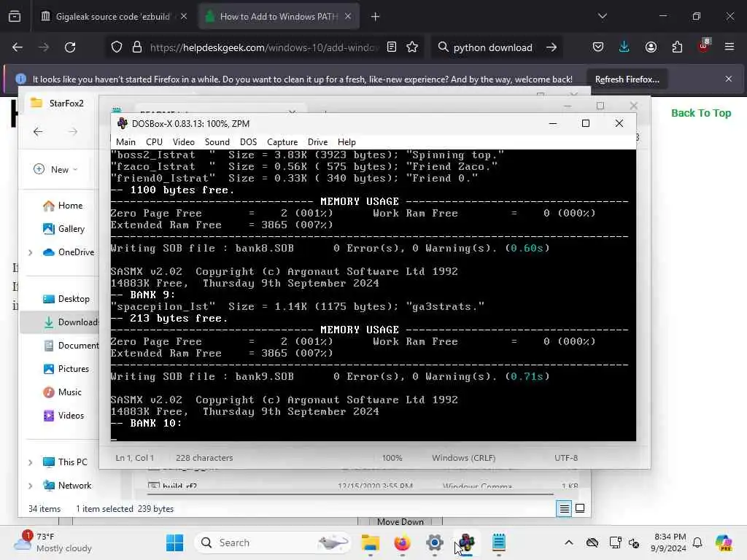Open the Documents folder in Explorer sidebar

click(x=71, y=346)
